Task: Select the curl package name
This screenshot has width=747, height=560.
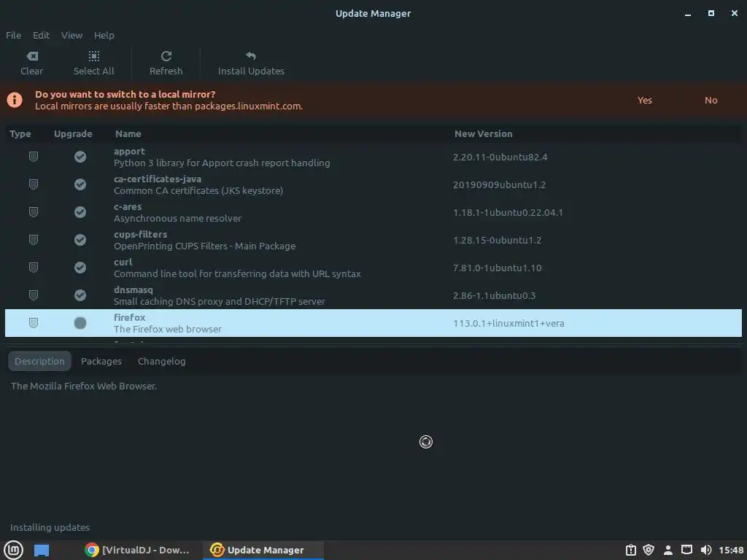Action: coord(123,262)
